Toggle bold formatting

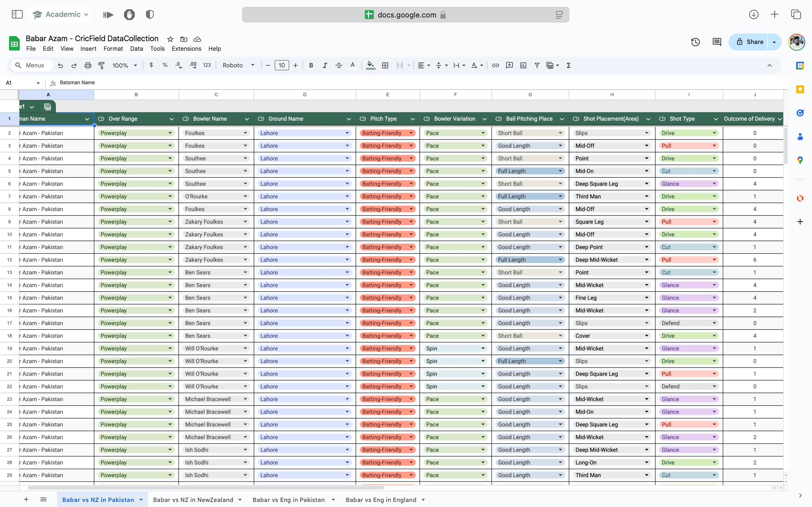311,65
